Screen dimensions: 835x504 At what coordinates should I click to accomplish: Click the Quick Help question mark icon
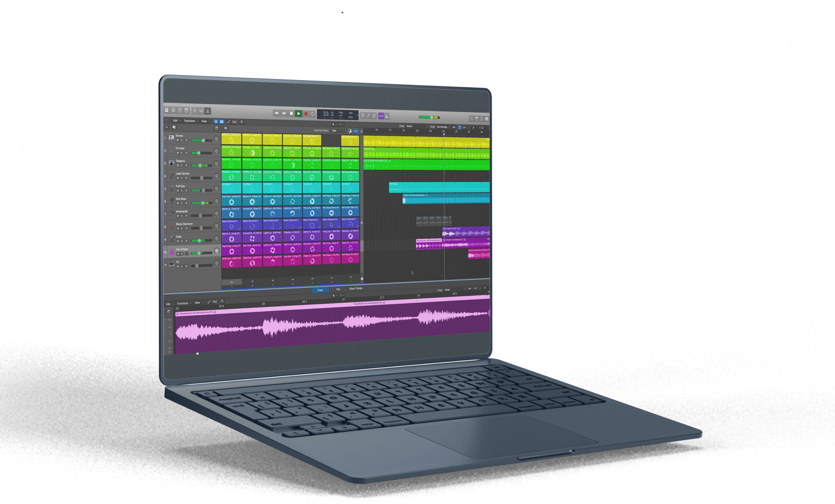(x=180, y=110)
